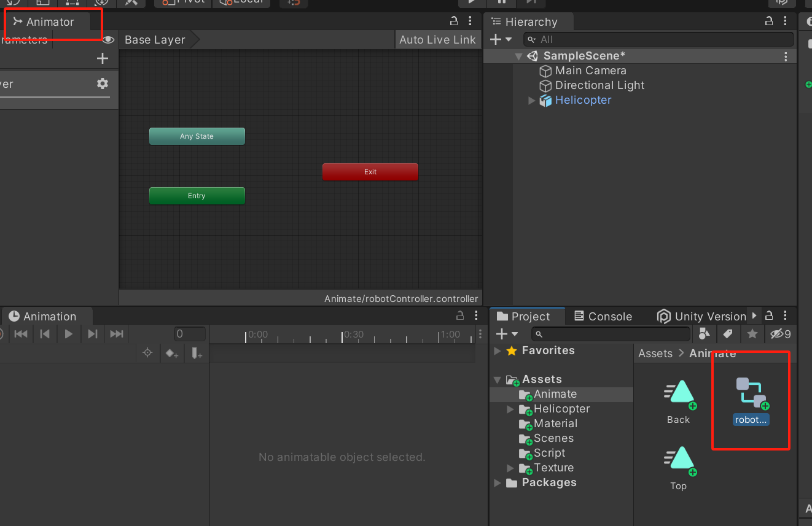The height and width of the screenshot is (526, 812).
Task: Click the Add Keyframe icon
Action: tap(171, 353)
